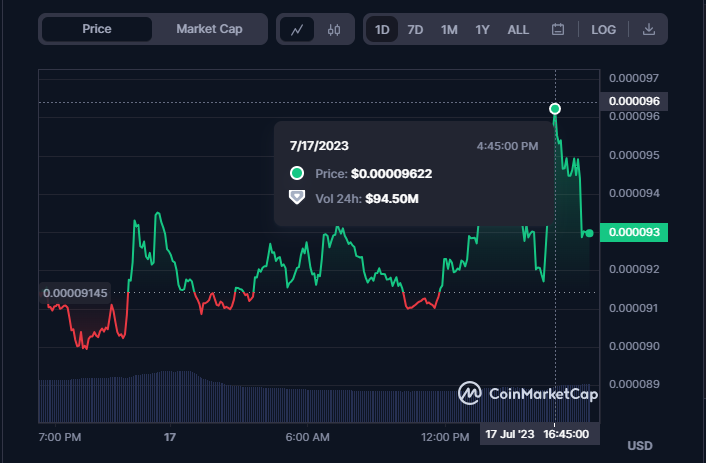Select the Price tab

coord(97,29)
